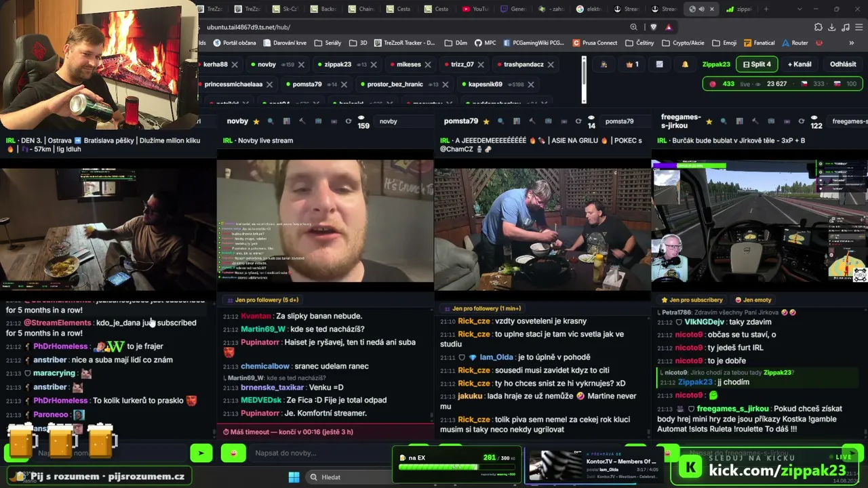This screenshot has width=868, height=488.
Task: Switch to the elektr Google browser tab
Action: (x=589, y=9)
